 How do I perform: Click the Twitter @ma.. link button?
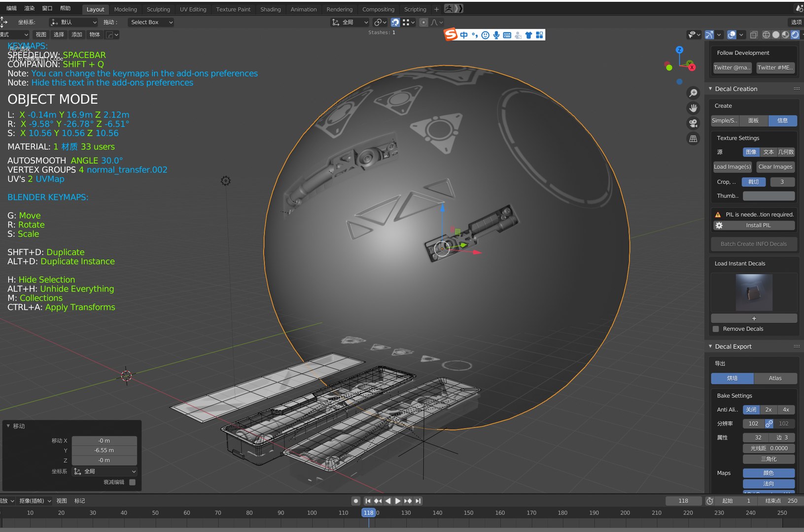point(732,68)
